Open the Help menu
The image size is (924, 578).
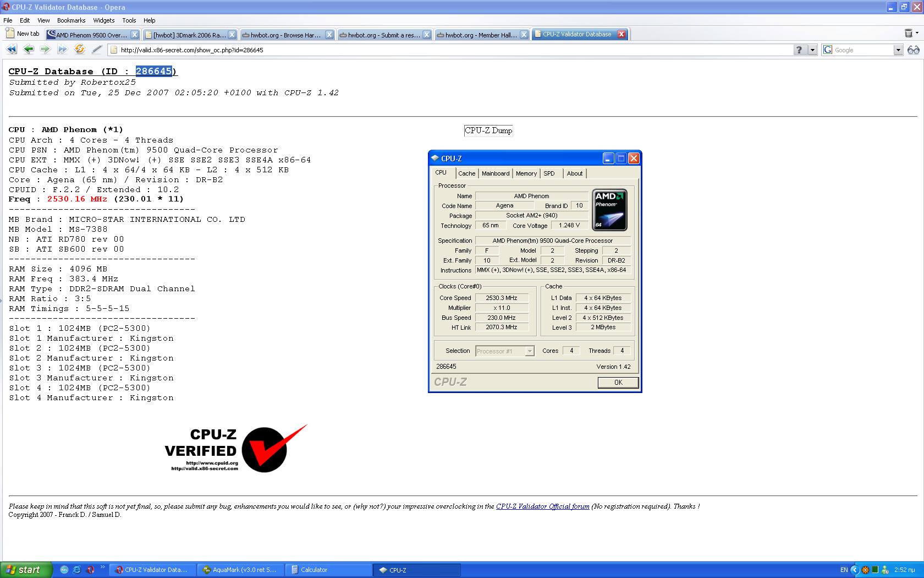[x=150, y=20]
